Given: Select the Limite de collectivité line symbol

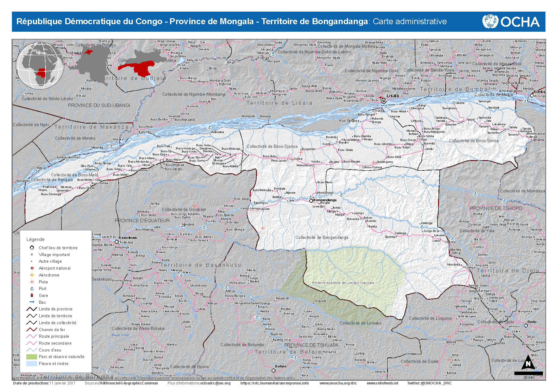Looking at the screenshot, I should pos(32,323).
